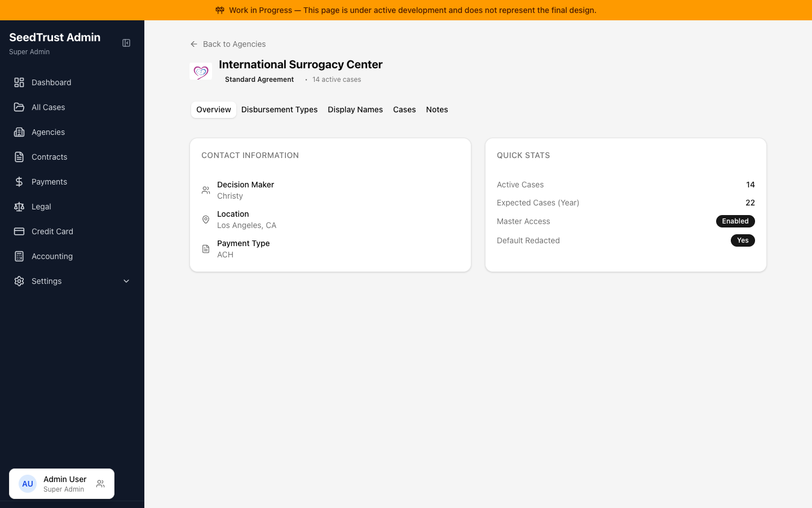Click the 'Master Access' label
The image size is (812, 508).
523,221
